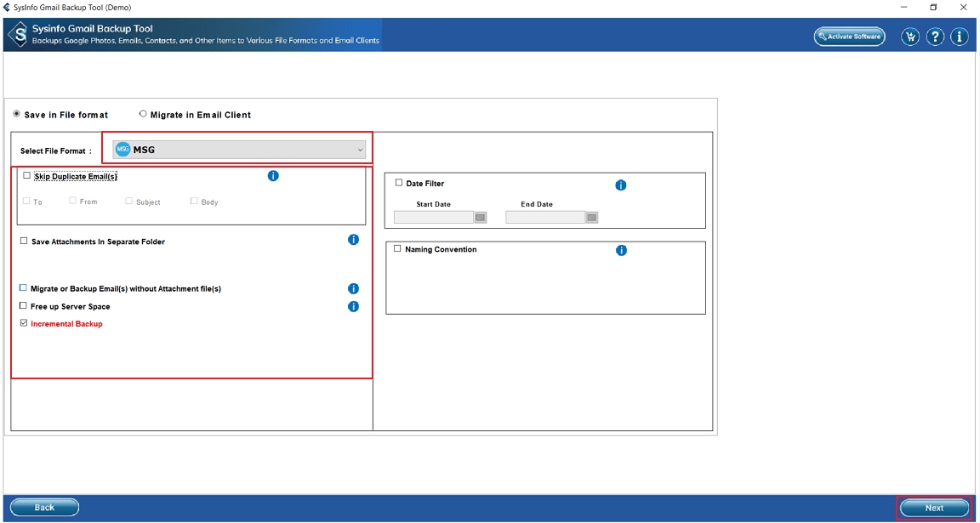The width and height of the screenshot is (980, 523).
Task: Click the MSG format icon in the dropdown
Action: [x=123, y=150]
